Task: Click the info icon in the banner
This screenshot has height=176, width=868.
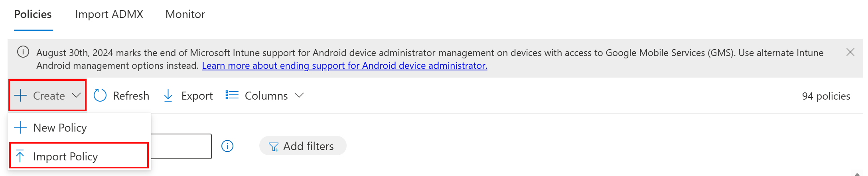Action: click(23, 52)
